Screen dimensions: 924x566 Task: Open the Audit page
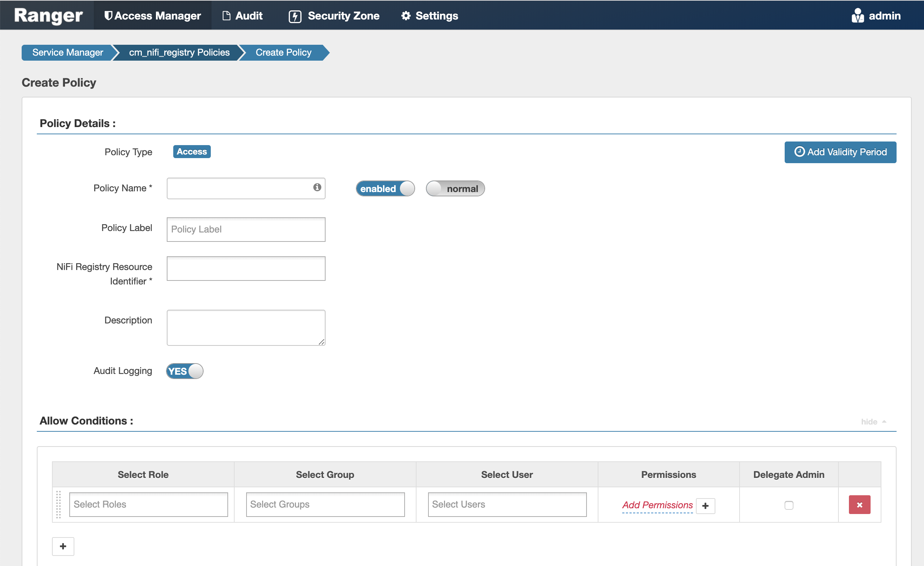coord(242,16)
